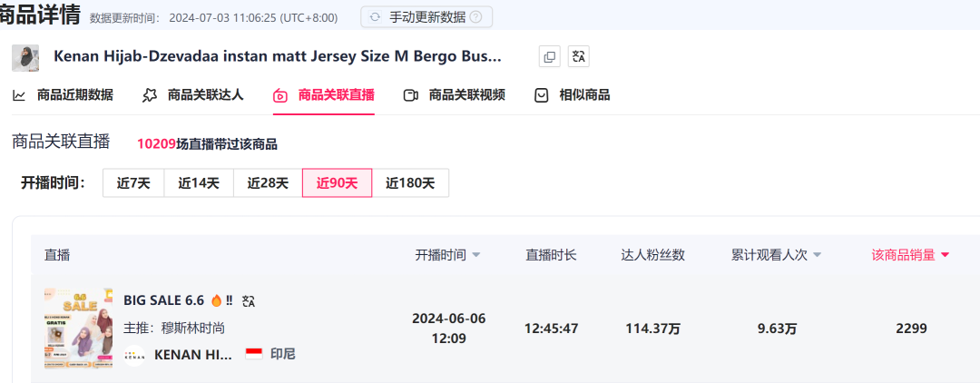Click the help icon on manual update button
980x383 pixels.
point(475,16)
